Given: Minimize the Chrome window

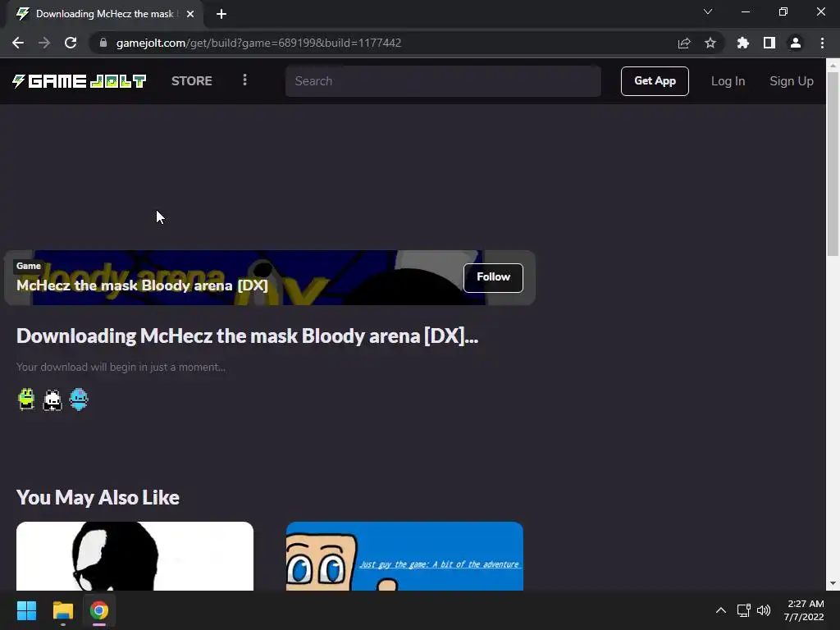Looking at the screenshot, I should coord(746,11).
